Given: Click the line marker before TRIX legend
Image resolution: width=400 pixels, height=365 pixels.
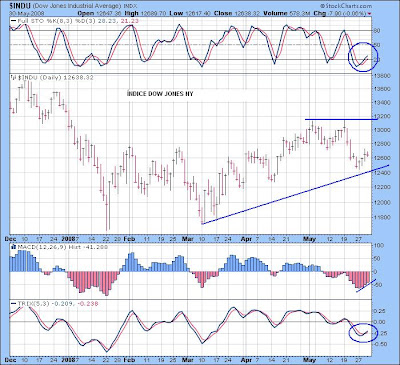Looking at the screenshot, I should click(13, 304).
